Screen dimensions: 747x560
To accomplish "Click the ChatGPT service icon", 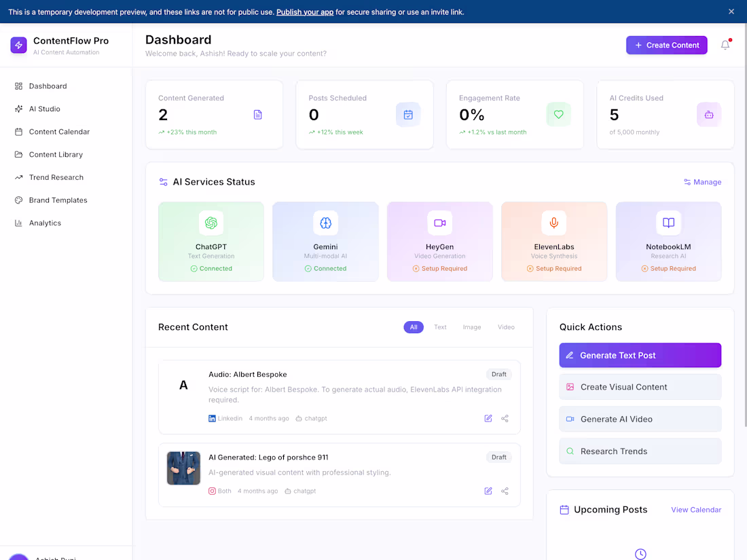I will [x=211, y=223].
